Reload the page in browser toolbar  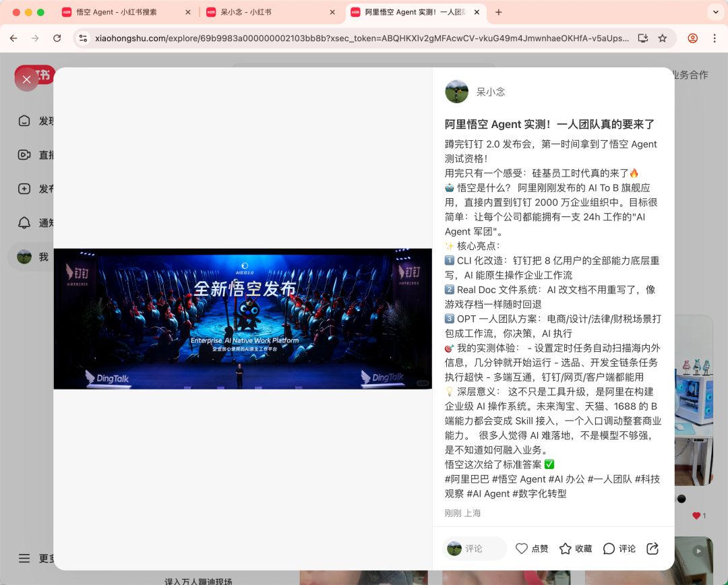coord(57,38)
